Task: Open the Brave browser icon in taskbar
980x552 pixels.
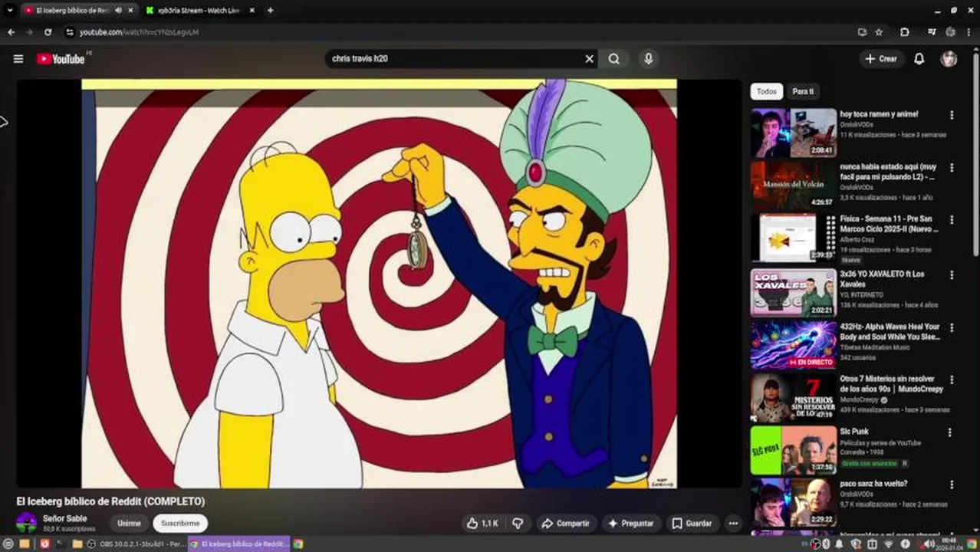Action: [44, 544]
